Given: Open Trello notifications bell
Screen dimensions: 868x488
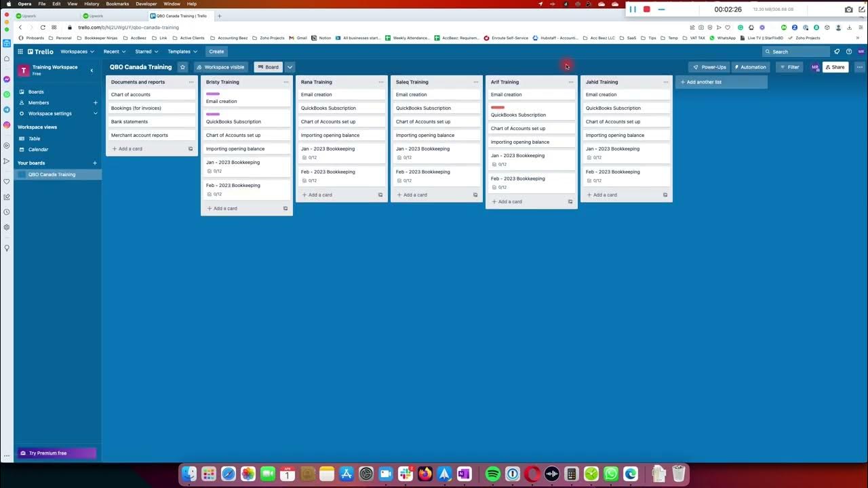Looking at the screenshot, I should [x=837, y=52].
